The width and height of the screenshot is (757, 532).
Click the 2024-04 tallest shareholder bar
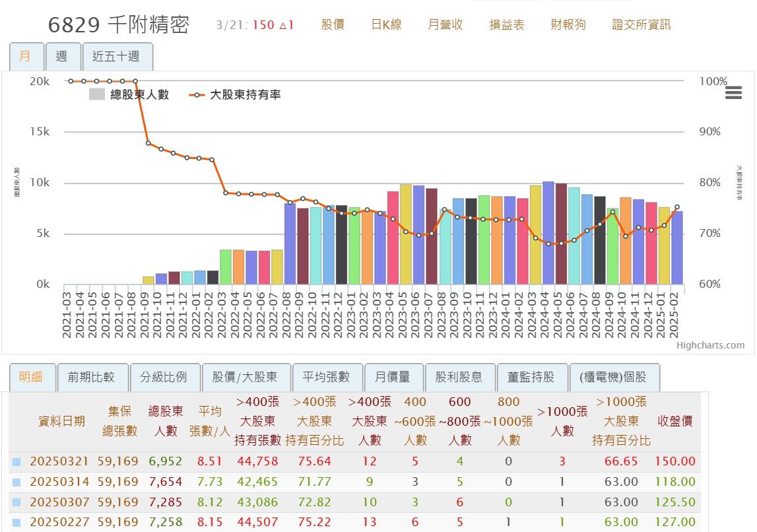tap(548, 233)
